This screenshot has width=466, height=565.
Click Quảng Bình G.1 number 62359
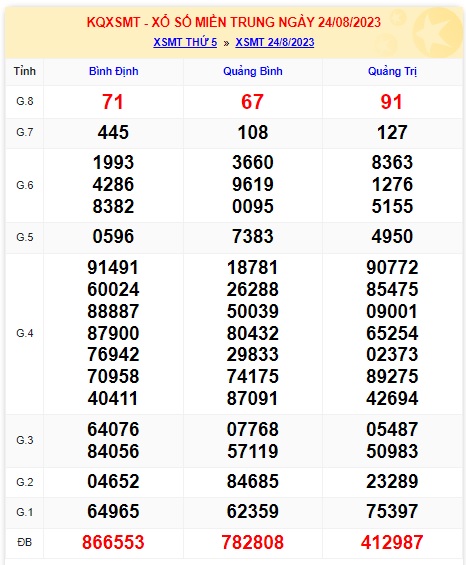click(x=253, y=511)
